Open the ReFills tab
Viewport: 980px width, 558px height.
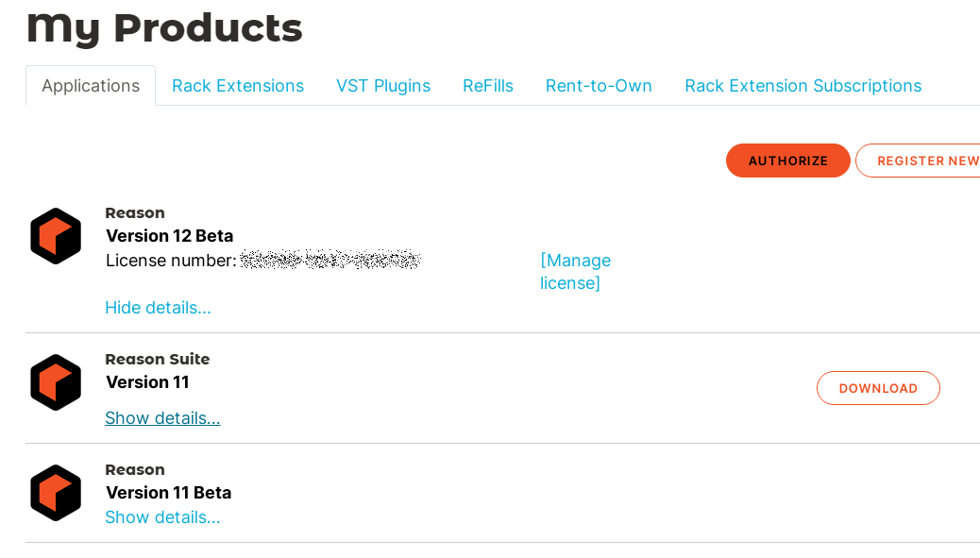(x=487, y=86)
